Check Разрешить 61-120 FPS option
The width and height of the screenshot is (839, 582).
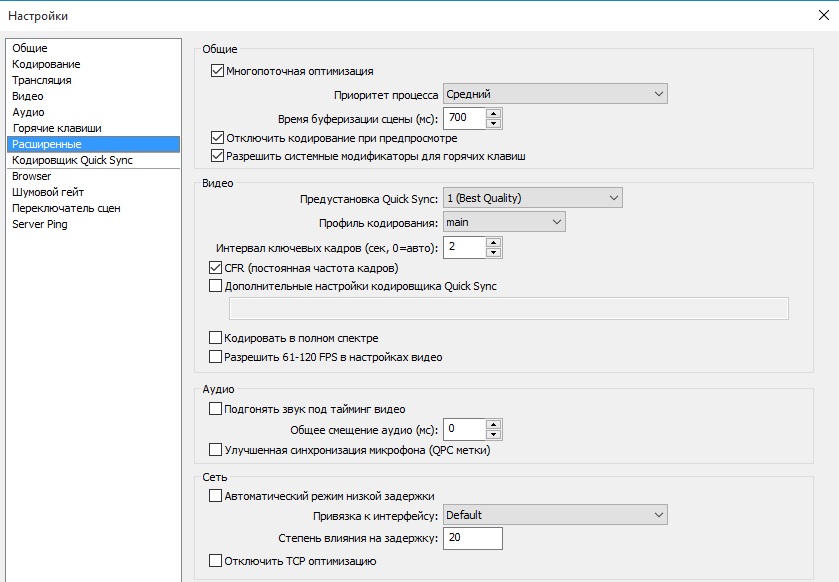[x=215, y=356]
